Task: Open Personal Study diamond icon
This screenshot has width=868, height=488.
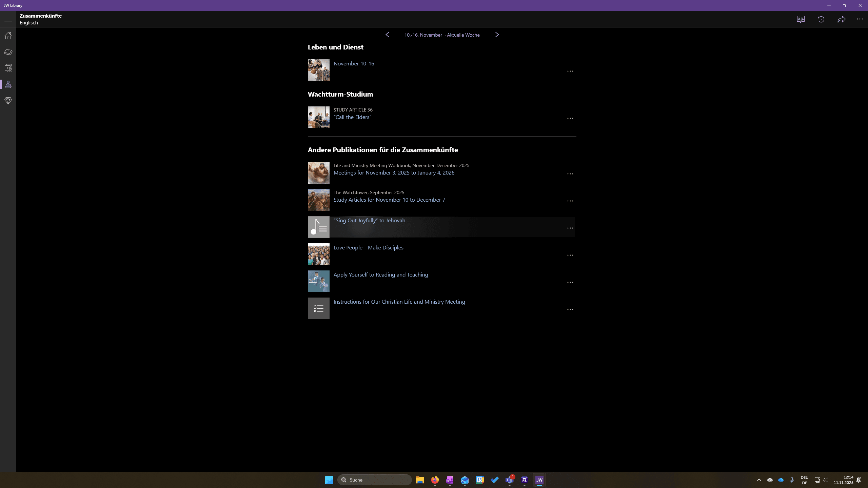Action: tap(8, 101)
